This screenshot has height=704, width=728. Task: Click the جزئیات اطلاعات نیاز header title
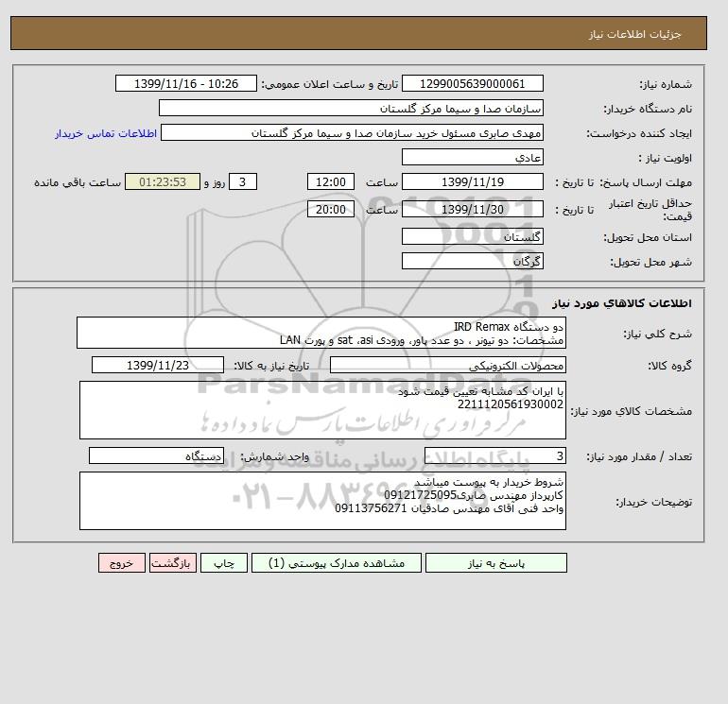click(x=634, y=34)
